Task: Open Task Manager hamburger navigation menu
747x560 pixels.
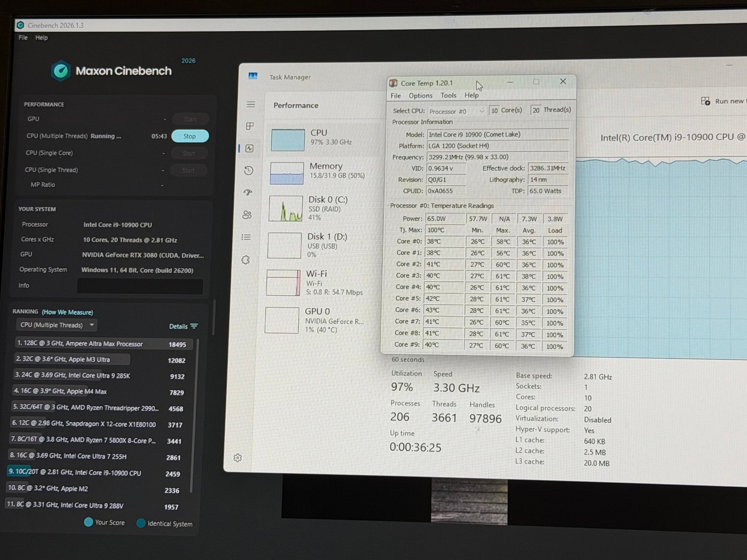Action: [x=251, y=105]
